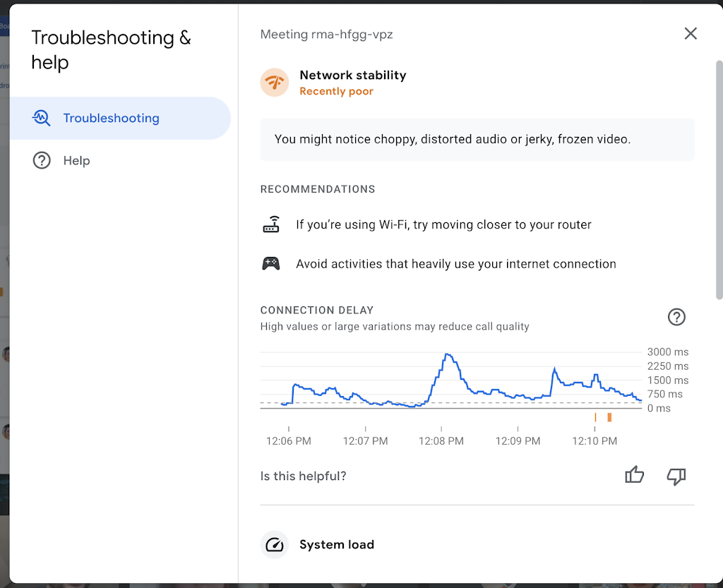Select the Troubleshooting sidebar tab label

(x=111, y=118)
